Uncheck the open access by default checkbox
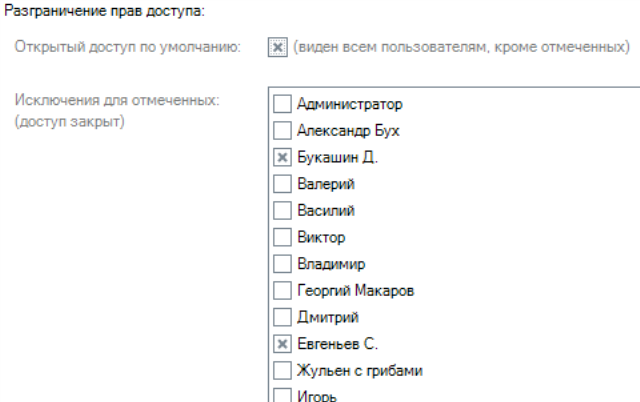Image resolution: width=640 pixels, height=402 pixels. 279,48
